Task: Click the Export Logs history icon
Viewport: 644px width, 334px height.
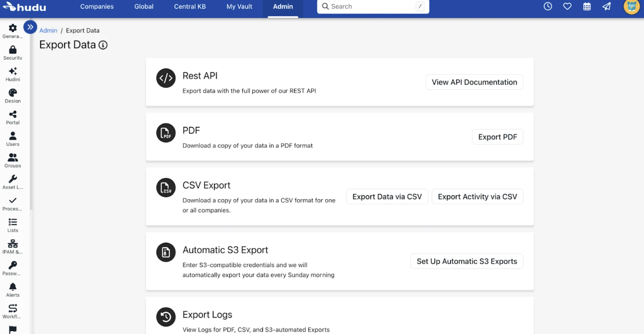Action: (166, 317)
